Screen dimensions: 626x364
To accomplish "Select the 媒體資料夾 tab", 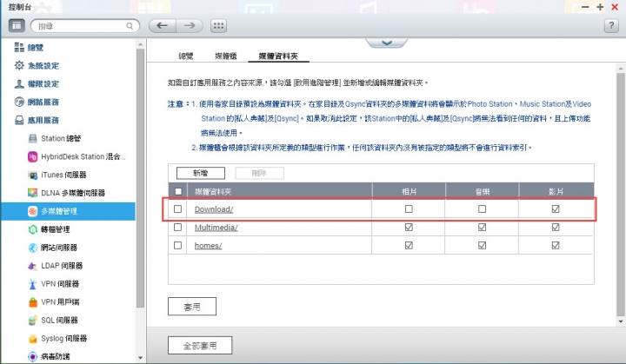I will [x=278, y=56].
